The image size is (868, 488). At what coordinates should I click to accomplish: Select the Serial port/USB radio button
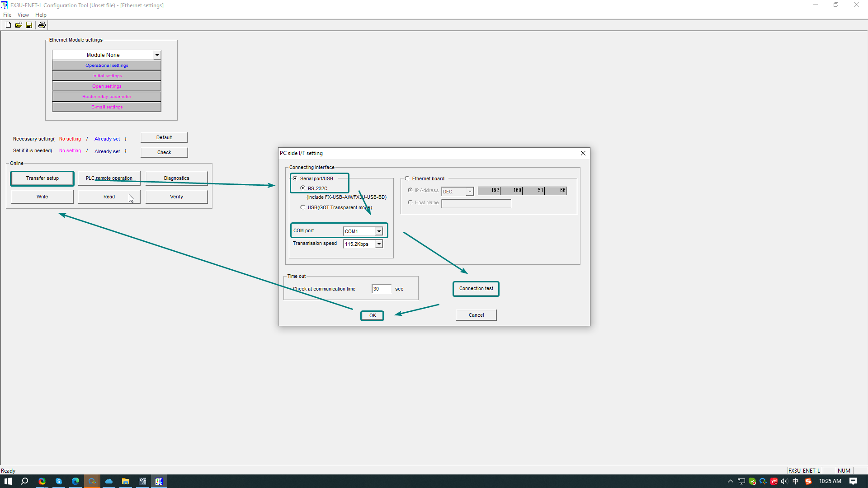pyautogui.click(x=295, y=178)
